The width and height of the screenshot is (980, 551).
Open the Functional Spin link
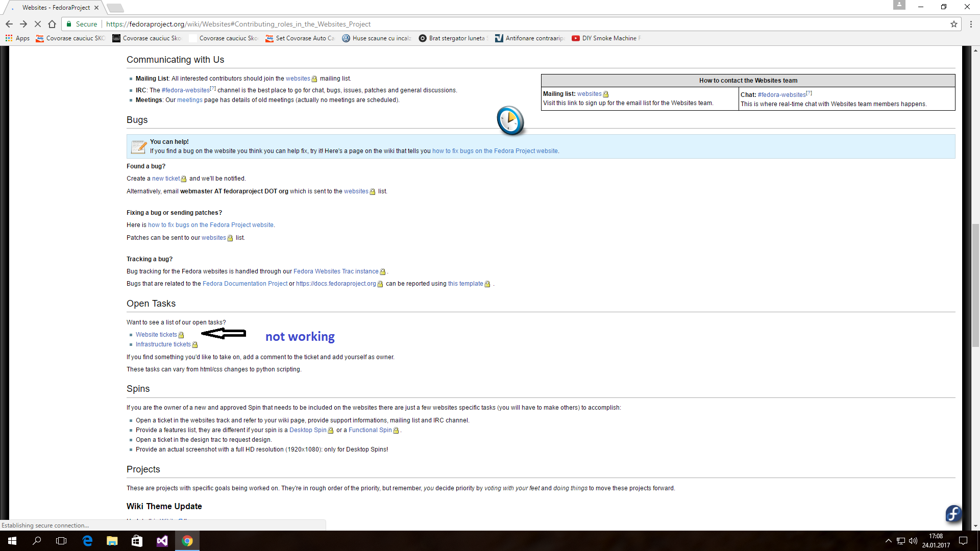pyautogui.click(x=370, y=430)
